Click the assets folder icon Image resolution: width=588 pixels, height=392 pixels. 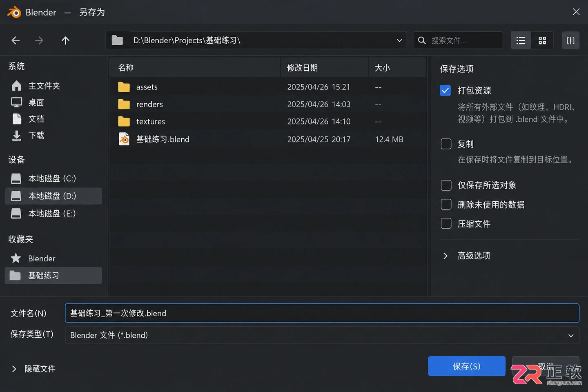point(124,87)
